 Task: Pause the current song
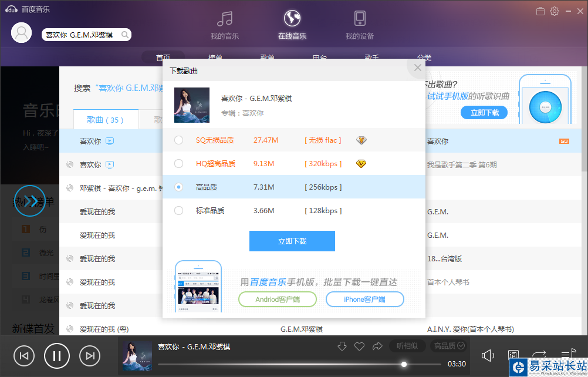pos(56,356)
